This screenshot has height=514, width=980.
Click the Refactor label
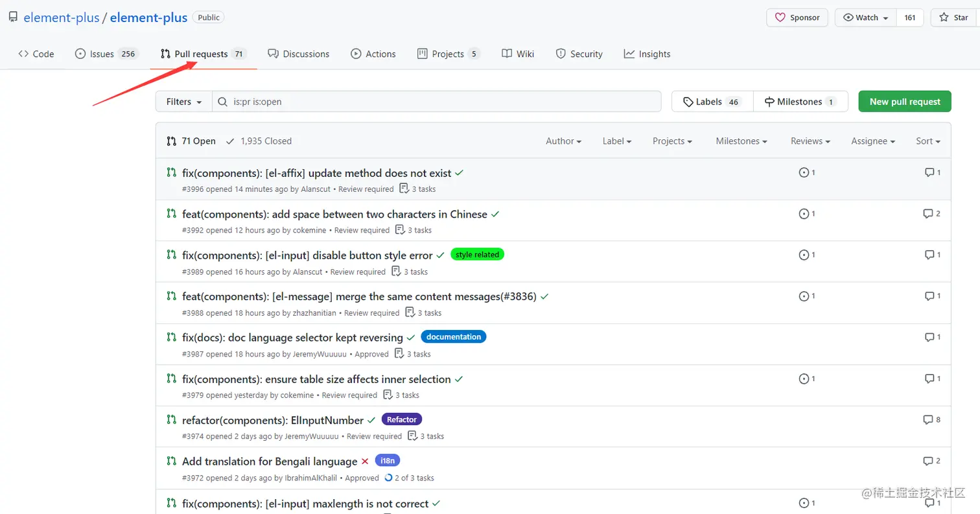click(402, 419)
